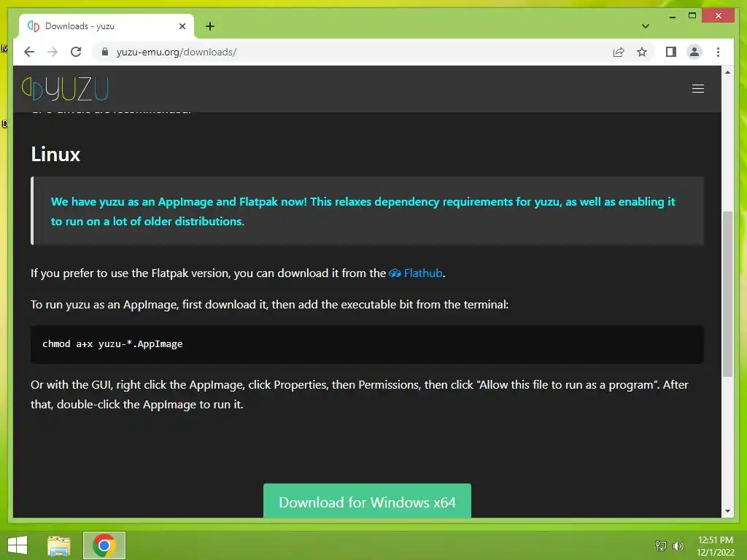Open the Chrome three-dot menu
Viewport: 747px width, 560px height.
coord(718,52)
